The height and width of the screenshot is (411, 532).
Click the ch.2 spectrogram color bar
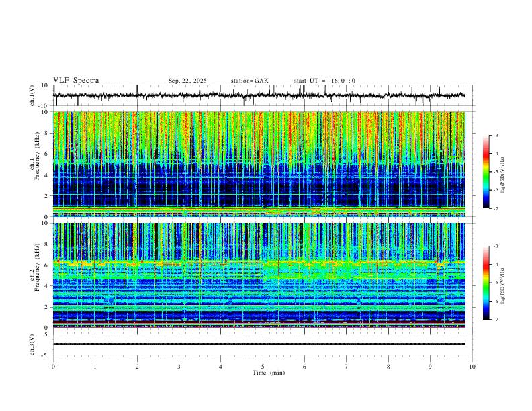486,283
